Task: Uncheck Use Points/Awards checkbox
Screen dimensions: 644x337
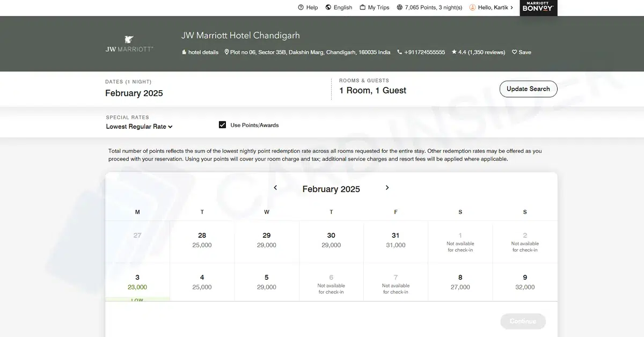Action: (222, 125)
